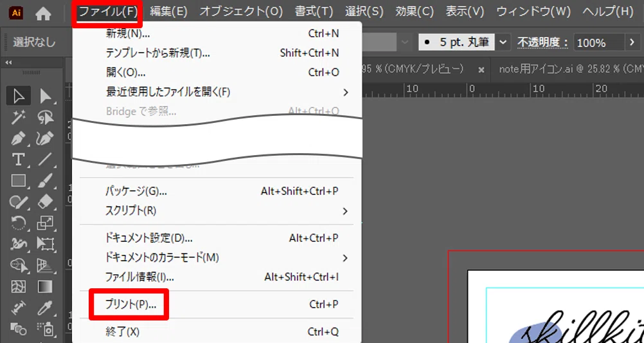644x343 pixels.
Task: Open the 効果(C) menu
Action: point(415,12)
